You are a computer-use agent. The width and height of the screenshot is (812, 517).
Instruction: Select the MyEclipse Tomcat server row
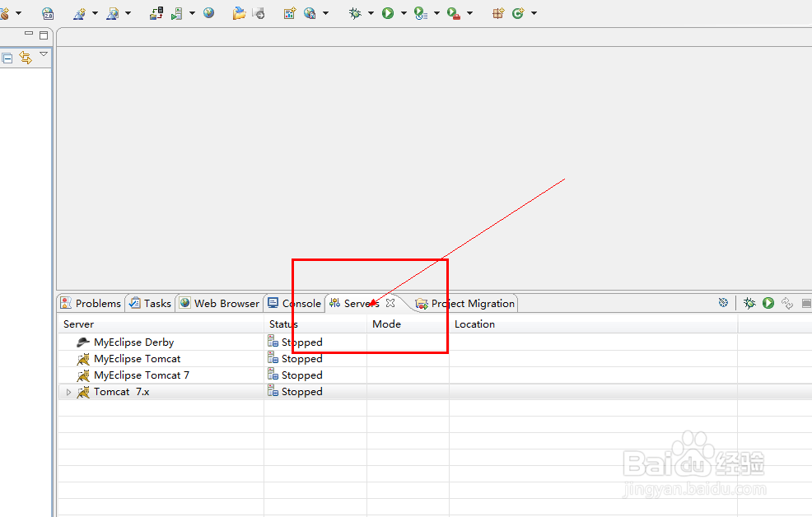[x=434, y=359]
